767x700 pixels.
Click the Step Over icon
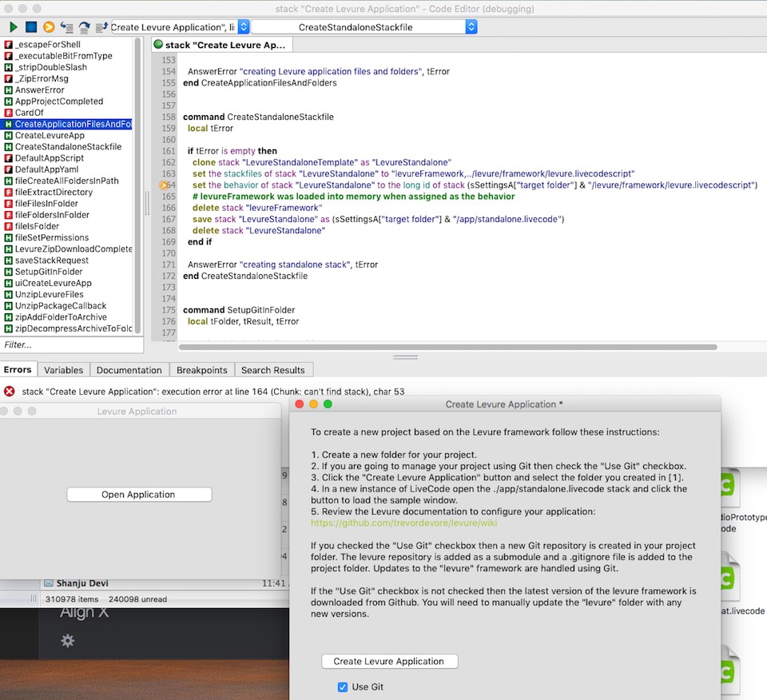[x=84, y=27]
